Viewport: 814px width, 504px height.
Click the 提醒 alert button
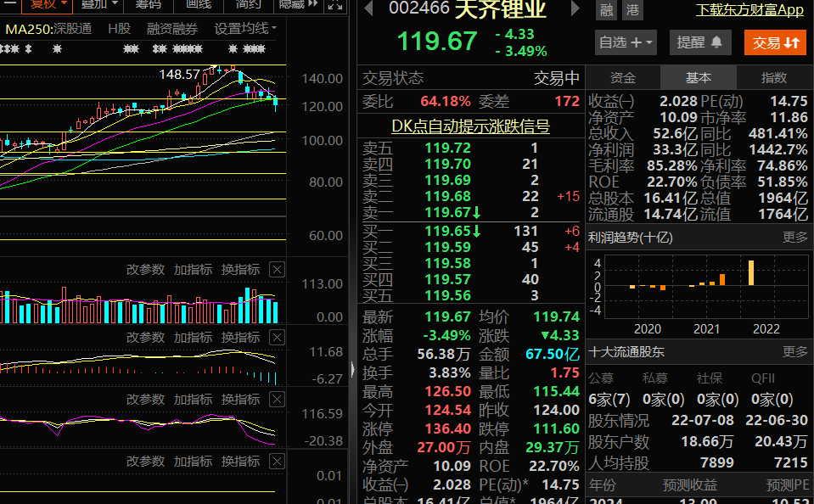699,42
